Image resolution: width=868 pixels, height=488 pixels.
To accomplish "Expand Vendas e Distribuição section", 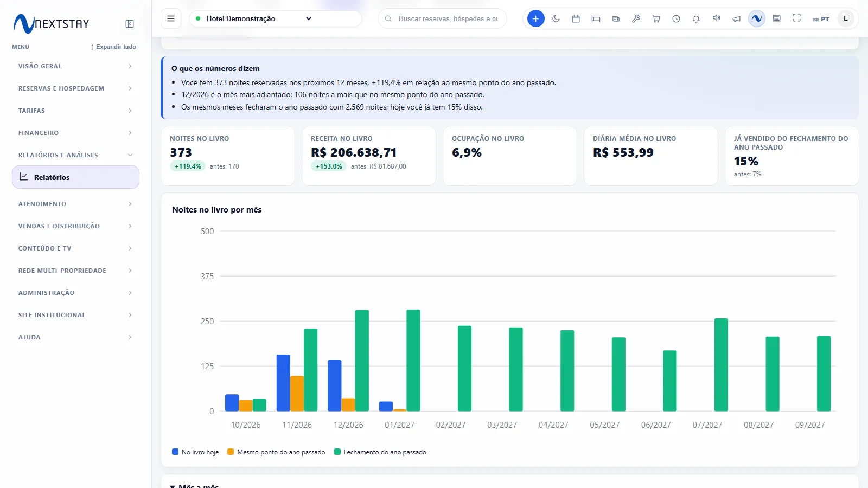I will 75,226.
